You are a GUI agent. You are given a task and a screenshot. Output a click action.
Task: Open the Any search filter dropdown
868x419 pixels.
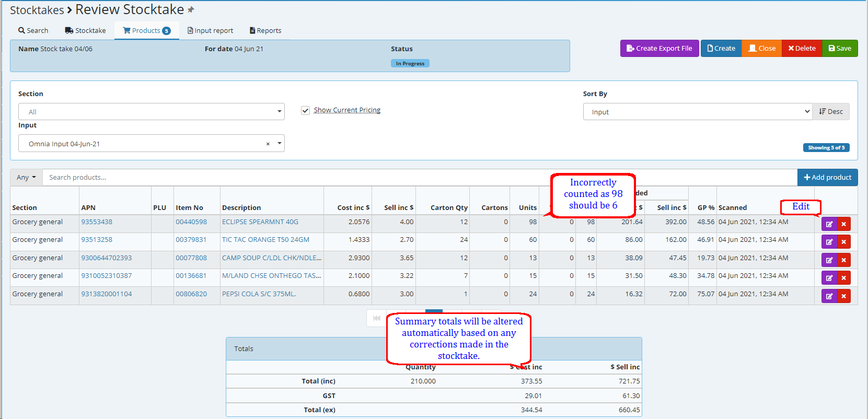[26, 178]
